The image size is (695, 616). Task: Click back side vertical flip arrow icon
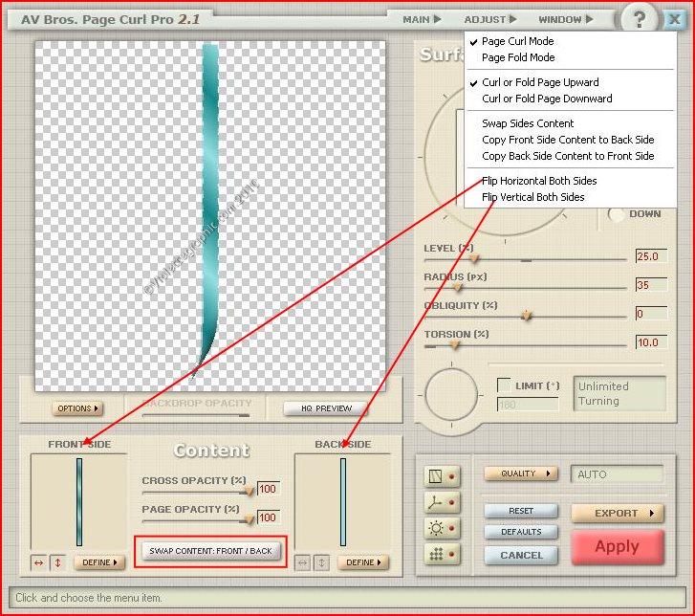321,562
